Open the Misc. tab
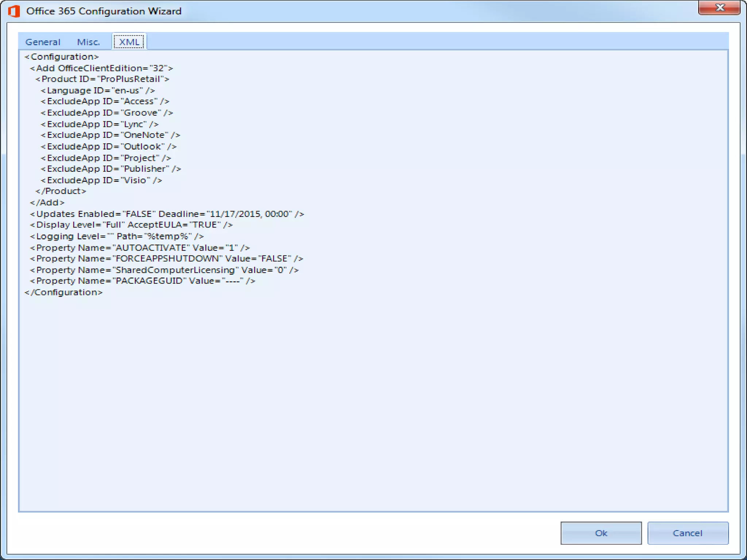747x560 pixels. click(88, 42)
